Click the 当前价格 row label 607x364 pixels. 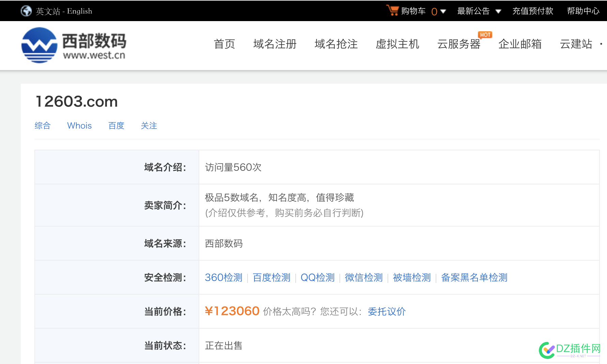pyautogui.click(x=165, y=312)
